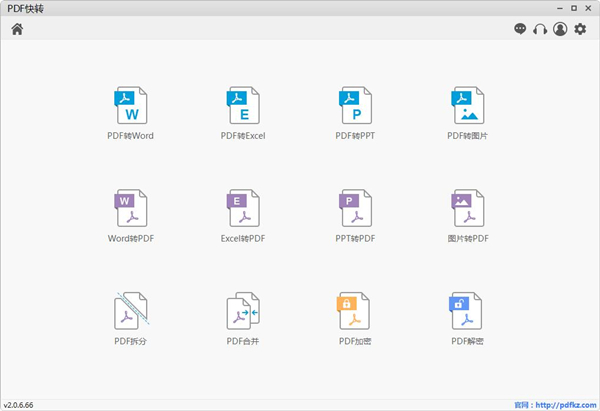The height and width of the screenshot is (411, 600).
Task: Choose the Word转PDF tool
Action: [x=130, y=209]
